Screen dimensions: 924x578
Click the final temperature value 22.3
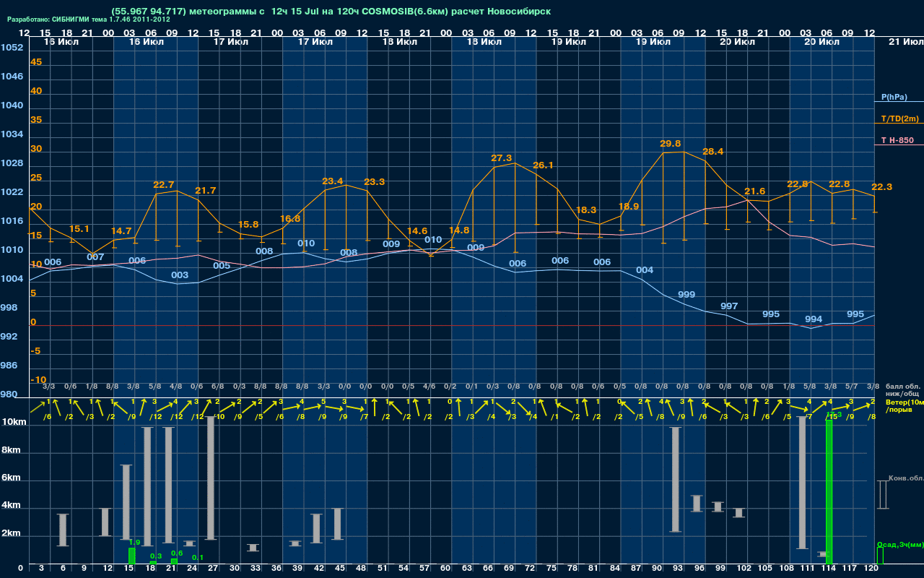click(882, 187)
